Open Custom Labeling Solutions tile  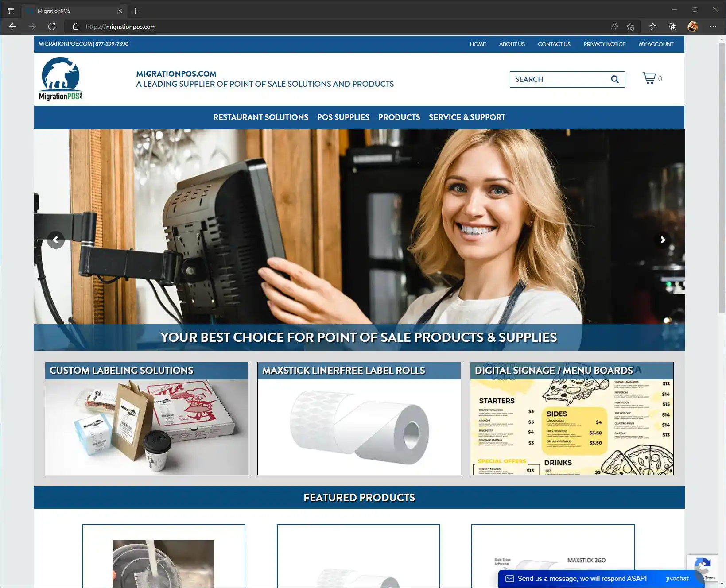[146, 418]
